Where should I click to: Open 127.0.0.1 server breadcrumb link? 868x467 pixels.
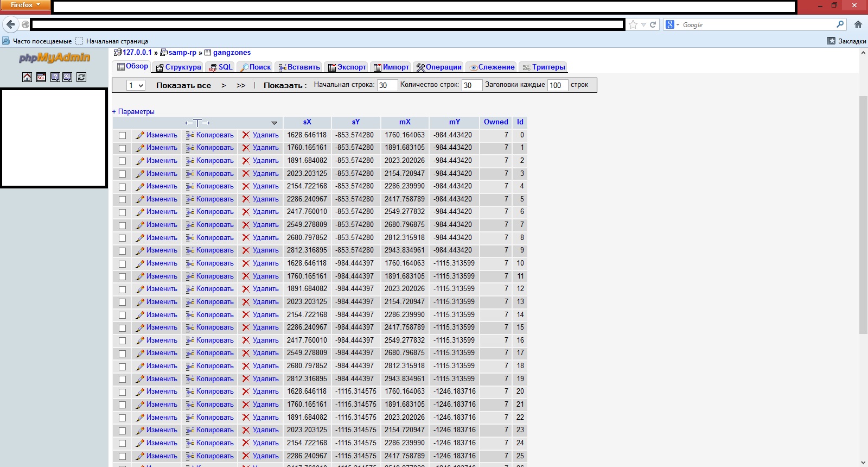point(137,53)
